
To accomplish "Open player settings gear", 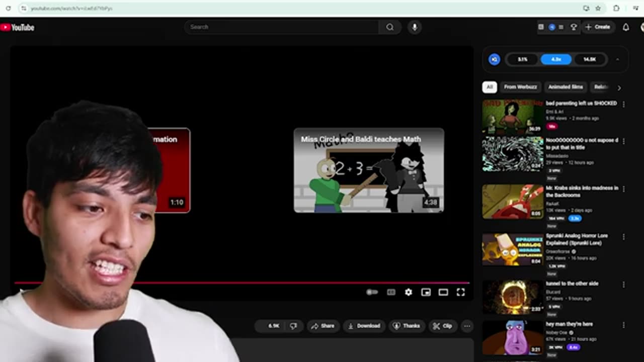I will pyautogui.click(x=409, y=292).
